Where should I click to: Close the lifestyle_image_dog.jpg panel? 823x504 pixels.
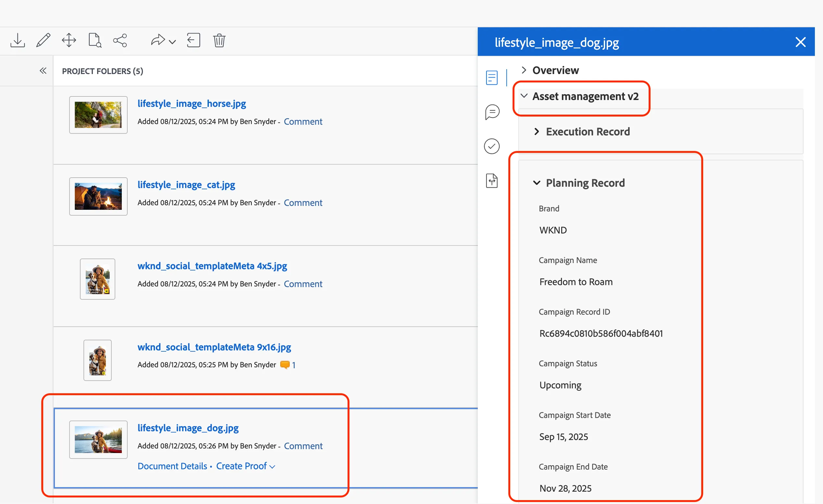(x=801, y=42)
